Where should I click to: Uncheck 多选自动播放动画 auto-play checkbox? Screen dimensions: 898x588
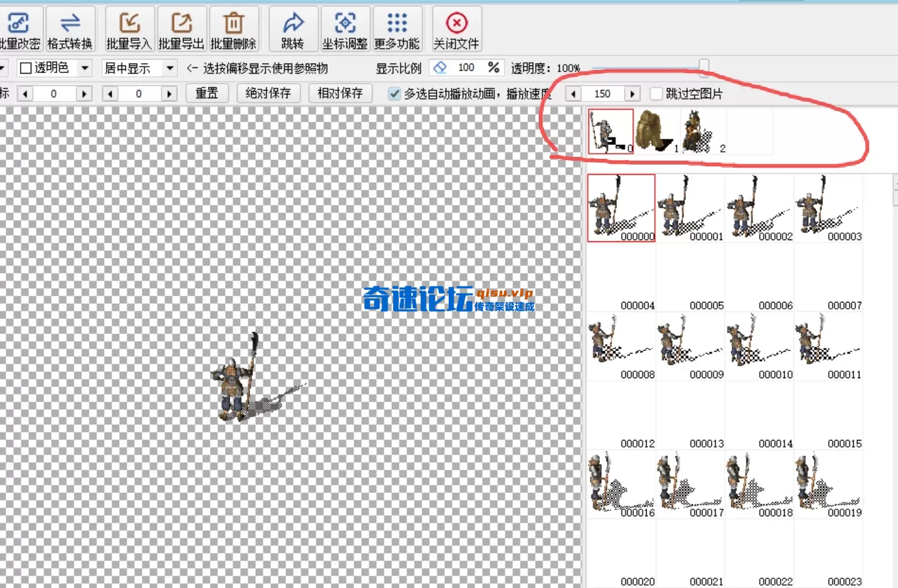coord(394,94)
